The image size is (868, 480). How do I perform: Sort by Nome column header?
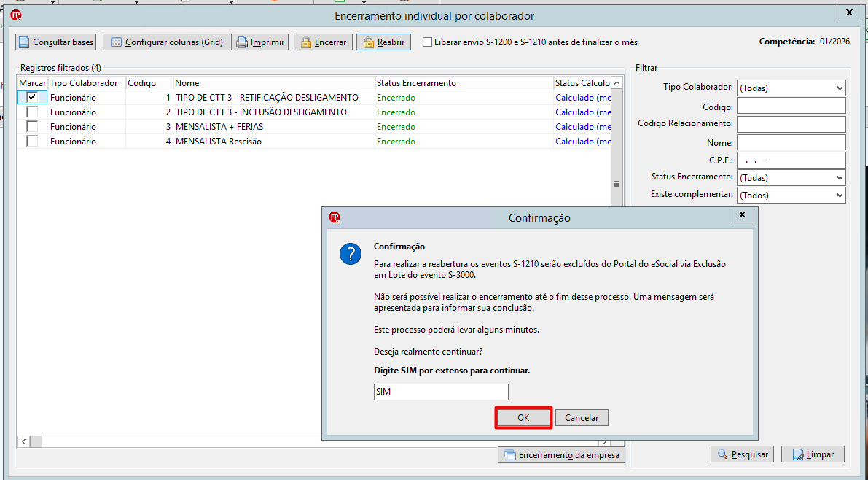point(274,83)
